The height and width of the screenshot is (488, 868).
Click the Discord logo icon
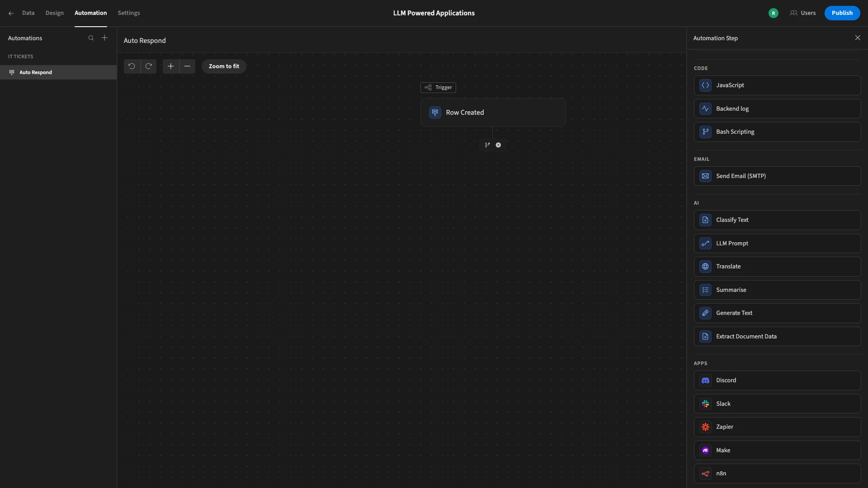[x=705, y=380]
